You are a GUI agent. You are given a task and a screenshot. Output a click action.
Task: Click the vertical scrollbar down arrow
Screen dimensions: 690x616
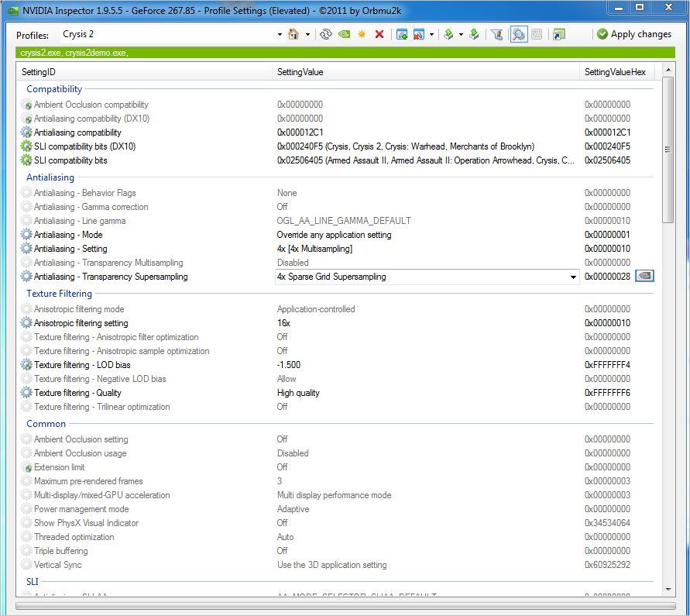click(668, 589)
